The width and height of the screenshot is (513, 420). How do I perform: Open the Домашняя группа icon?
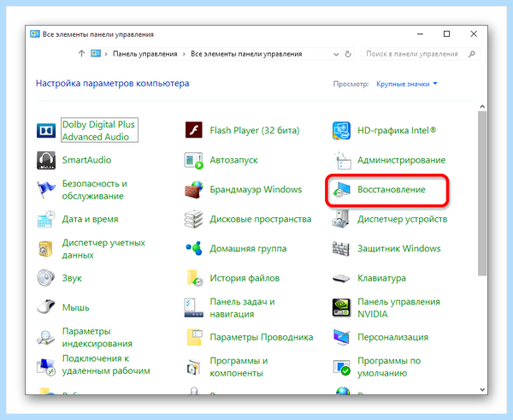[x=194, y=248]
